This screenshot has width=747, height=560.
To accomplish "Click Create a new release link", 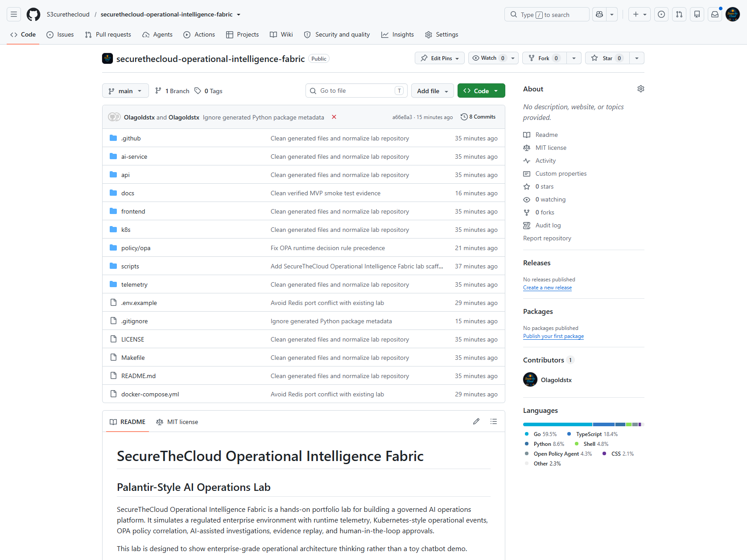I will click(547, 288).
